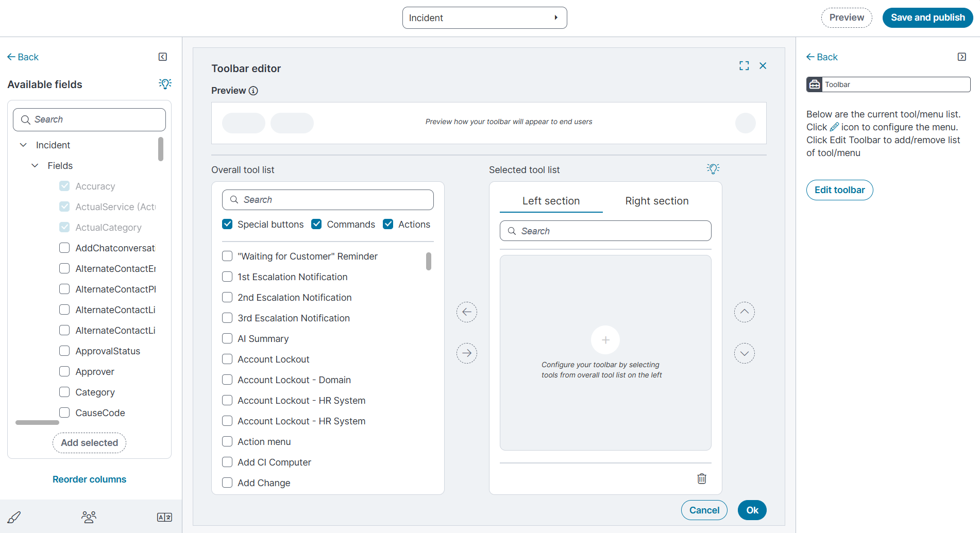The image size is (980, 533).
Task: Open the Incident dropdown at top
Action: point(484,18)
